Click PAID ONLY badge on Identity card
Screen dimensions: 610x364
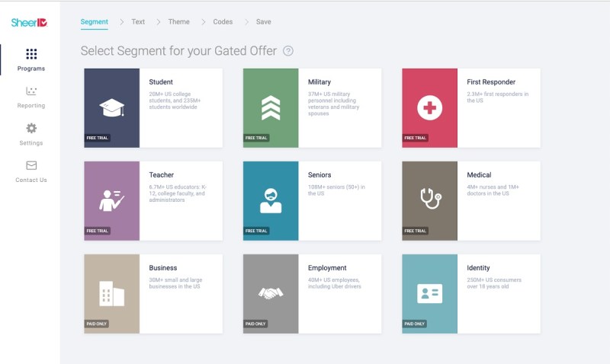(414, 324)
